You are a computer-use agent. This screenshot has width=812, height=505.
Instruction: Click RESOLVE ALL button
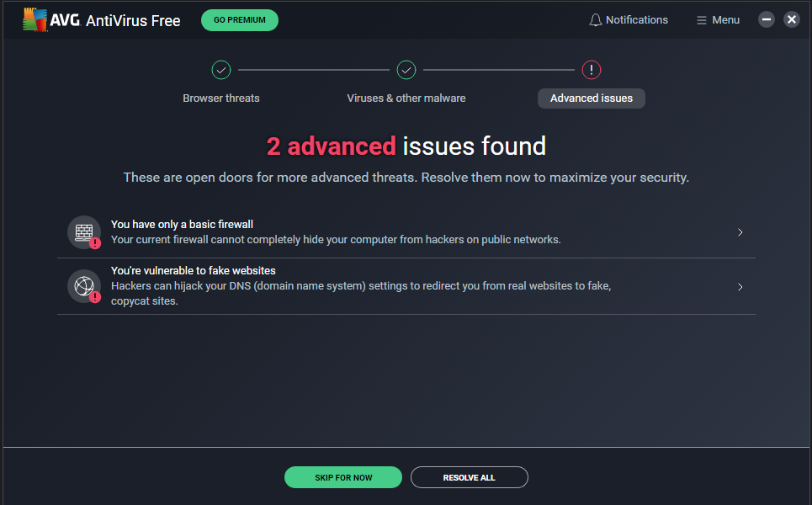click(470, 477)
